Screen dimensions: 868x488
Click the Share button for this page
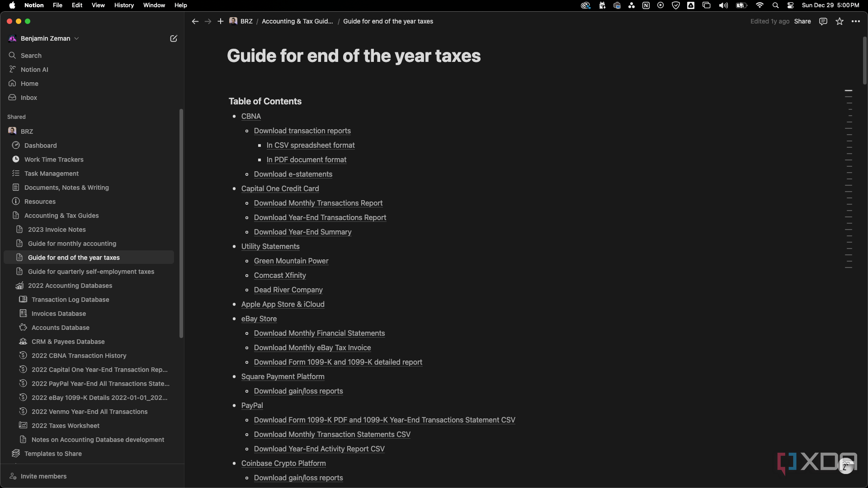point(802,21)
